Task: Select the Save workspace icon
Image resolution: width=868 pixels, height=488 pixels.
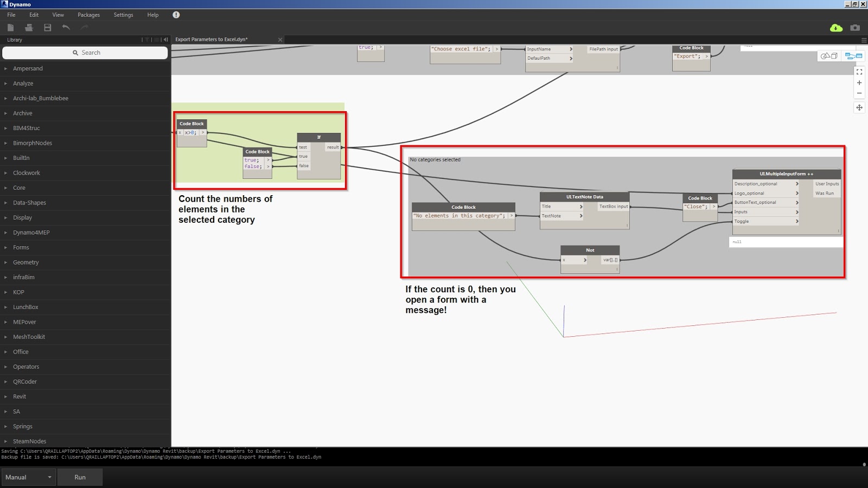Action: pos(47,27)
